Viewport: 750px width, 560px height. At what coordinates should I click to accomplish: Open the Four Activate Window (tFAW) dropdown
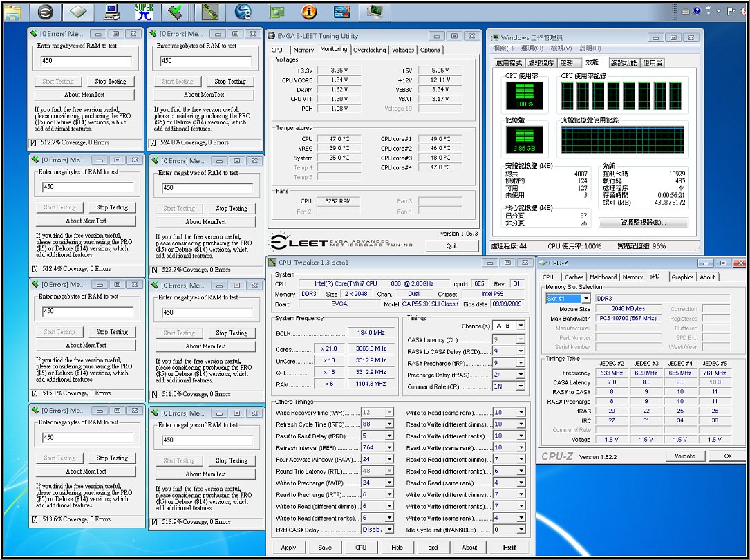389,459
